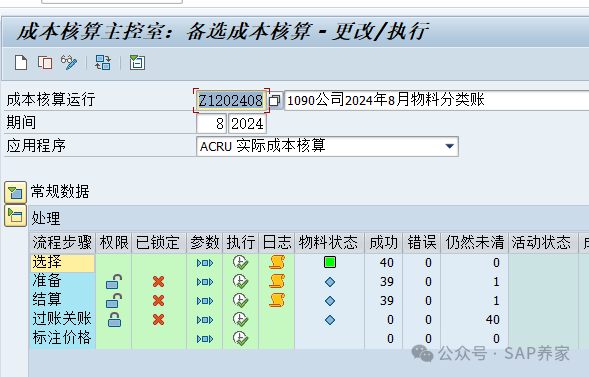This screenshot has width=589, height=377.
Task: Open the log for 准备 step
Action: 277,281
